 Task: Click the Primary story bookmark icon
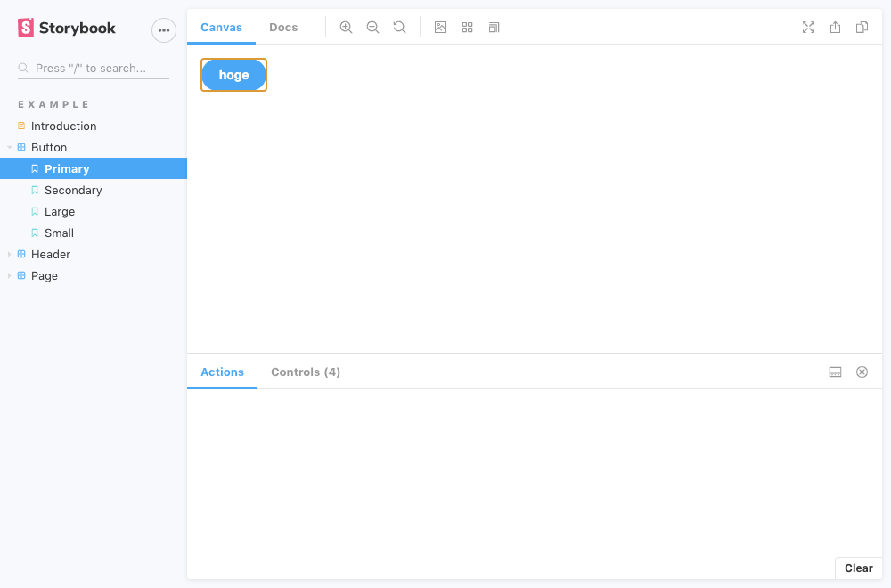tap(35, 168)
